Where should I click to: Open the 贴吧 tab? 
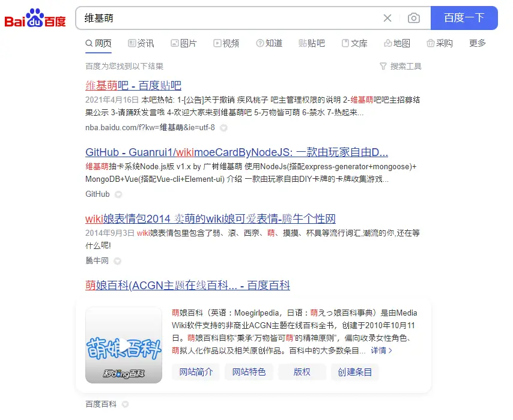(x=312, y=43)
